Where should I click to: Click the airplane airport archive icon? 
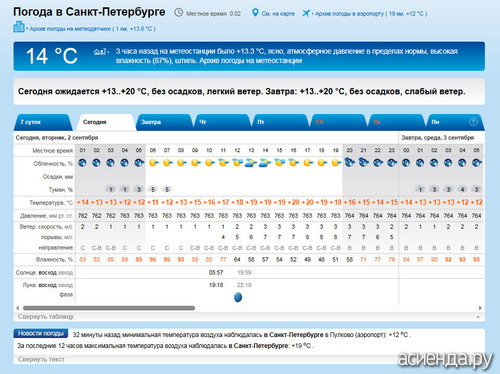[x=306, y=13]
